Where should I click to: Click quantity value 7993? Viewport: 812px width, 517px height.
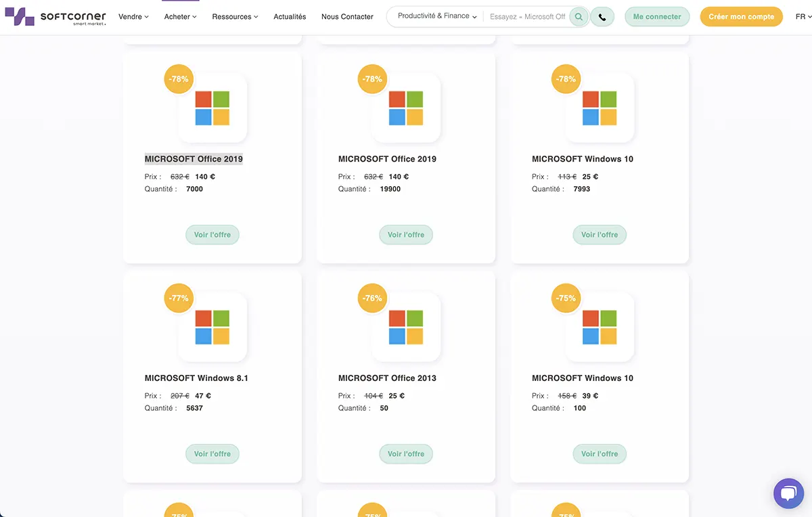[x=582, y=189]
